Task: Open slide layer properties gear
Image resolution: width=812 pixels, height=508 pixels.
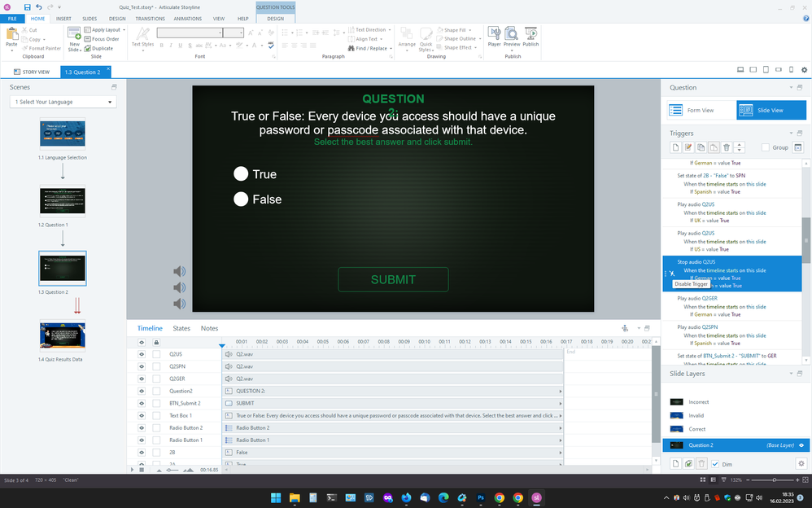Action: coord(801,463)
